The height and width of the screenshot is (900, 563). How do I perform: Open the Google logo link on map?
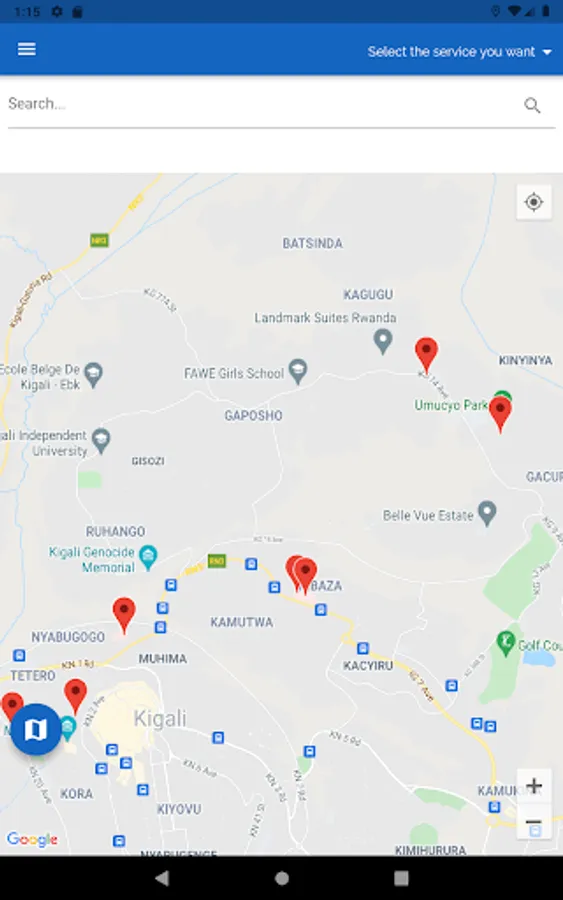(x=32, y=839)
